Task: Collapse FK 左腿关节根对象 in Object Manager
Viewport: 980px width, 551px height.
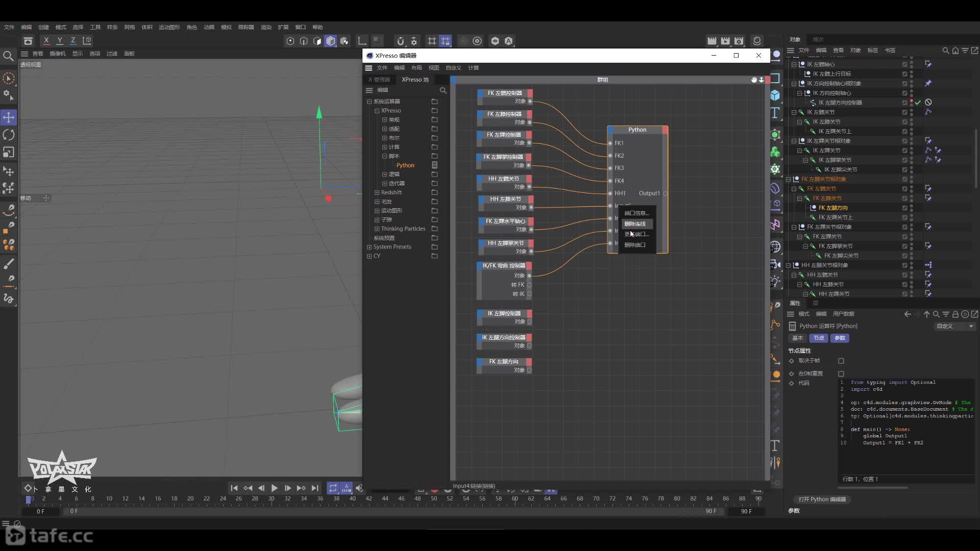Action: pos(788,179)
